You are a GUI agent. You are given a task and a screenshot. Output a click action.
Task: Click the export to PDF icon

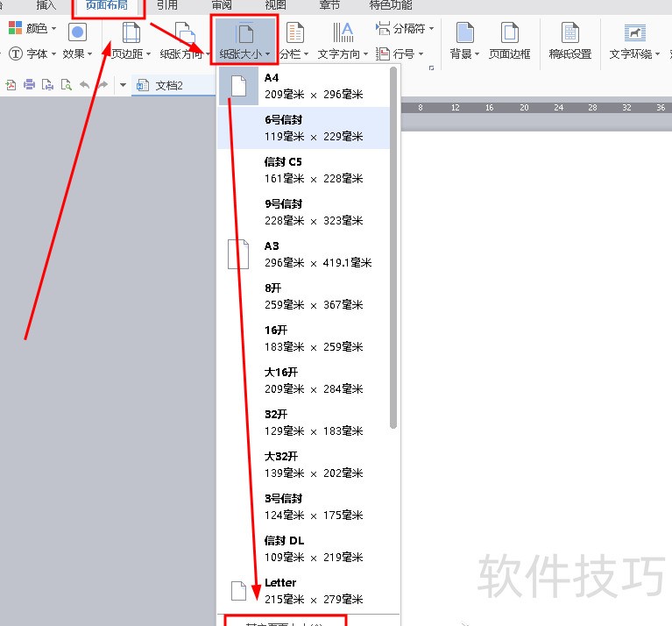pyautogui.click(x=11, y=84)
